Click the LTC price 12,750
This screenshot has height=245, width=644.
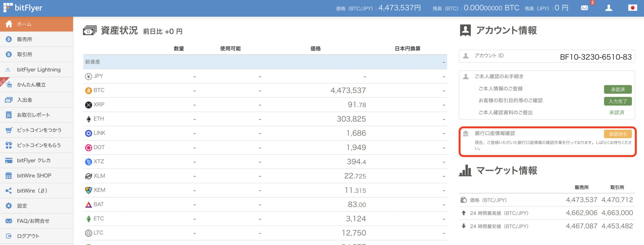354,233
